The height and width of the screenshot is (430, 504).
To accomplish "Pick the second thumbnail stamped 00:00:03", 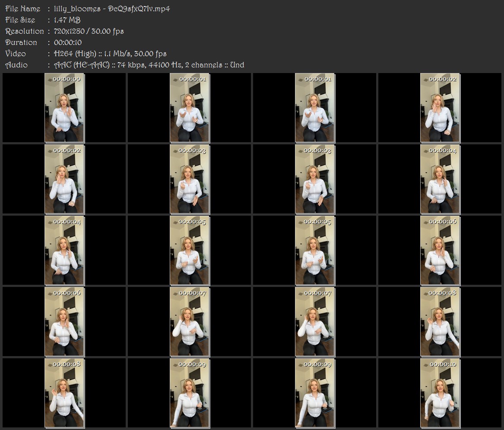I will 315,179.
